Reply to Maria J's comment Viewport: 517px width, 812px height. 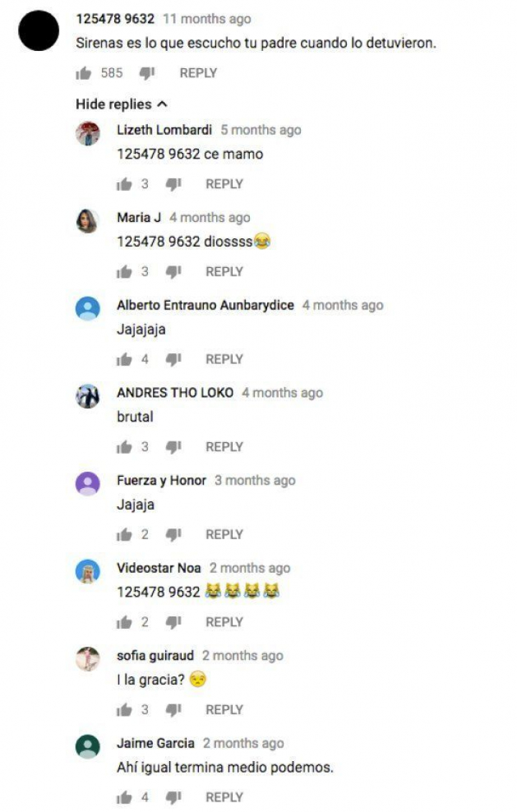[x=224, y=271]
